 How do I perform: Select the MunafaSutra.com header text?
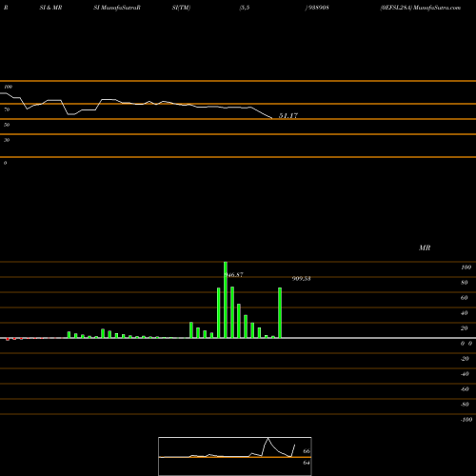click(437, 8)
